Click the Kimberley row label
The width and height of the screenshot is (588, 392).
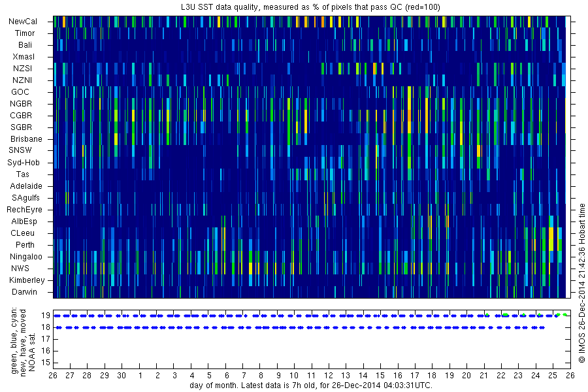point(27,280)
